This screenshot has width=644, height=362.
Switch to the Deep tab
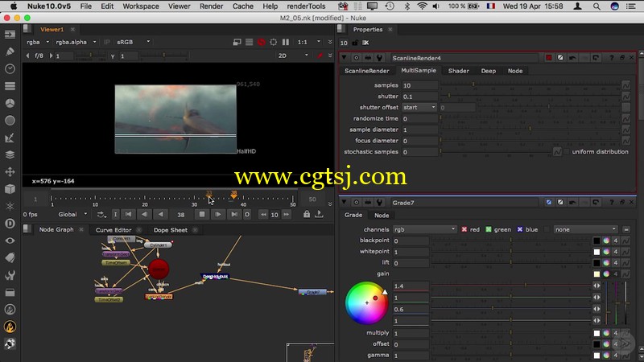tap(489, 71)
